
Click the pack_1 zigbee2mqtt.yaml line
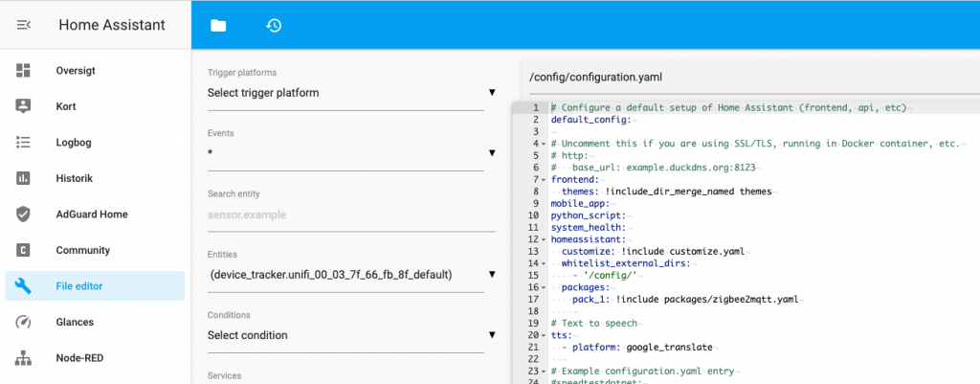[x=685, y=300]
